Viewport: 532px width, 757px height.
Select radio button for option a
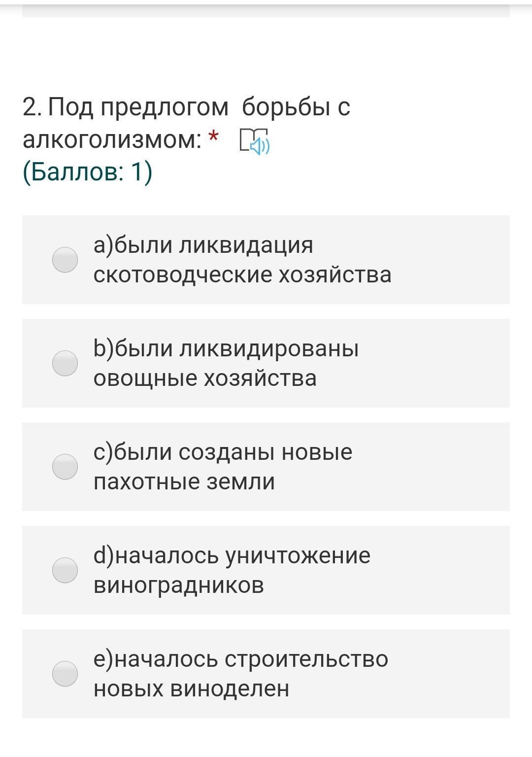tap(65, 260)
